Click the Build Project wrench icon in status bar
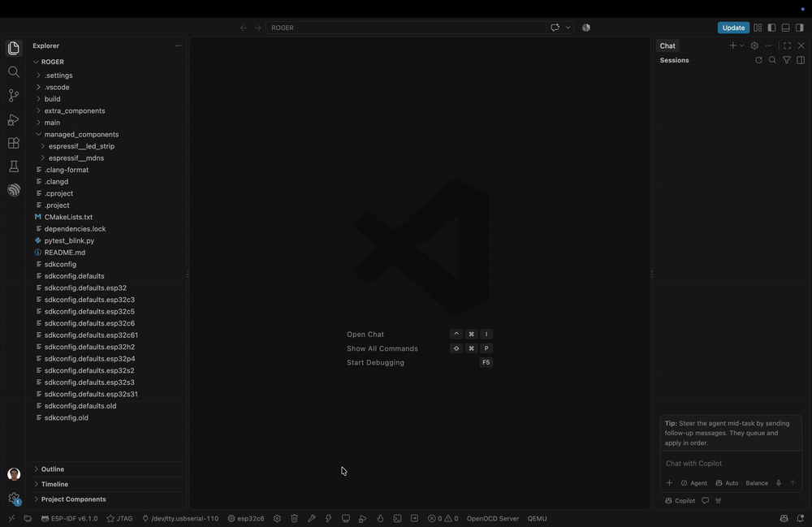This screenshot has height=527, width=812. coord(311,518)
